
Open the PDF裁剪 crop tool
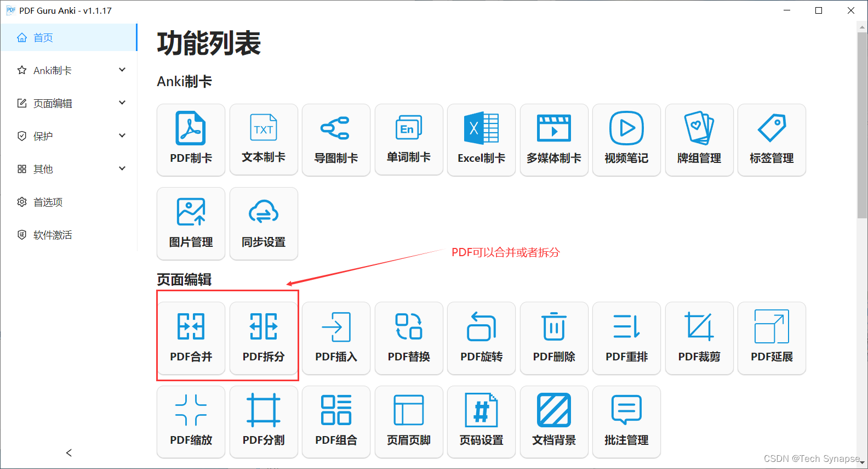(x=699, y=338)
